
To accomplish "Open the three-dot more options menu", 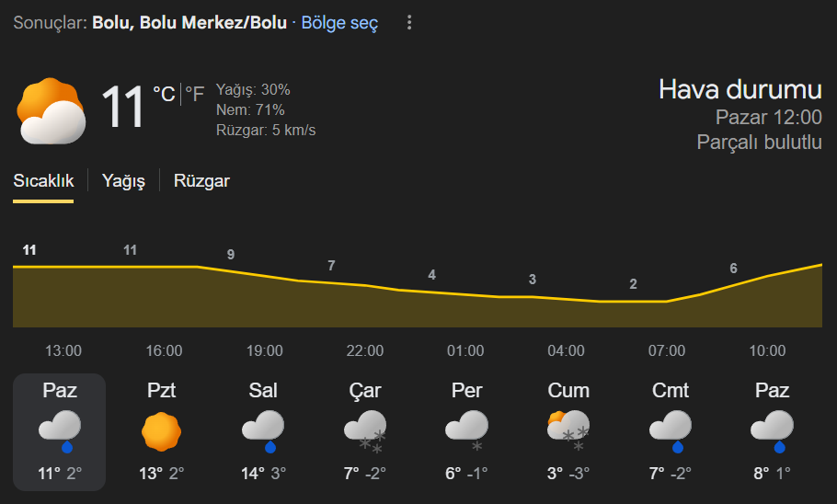I will click(x=409, y=23).
